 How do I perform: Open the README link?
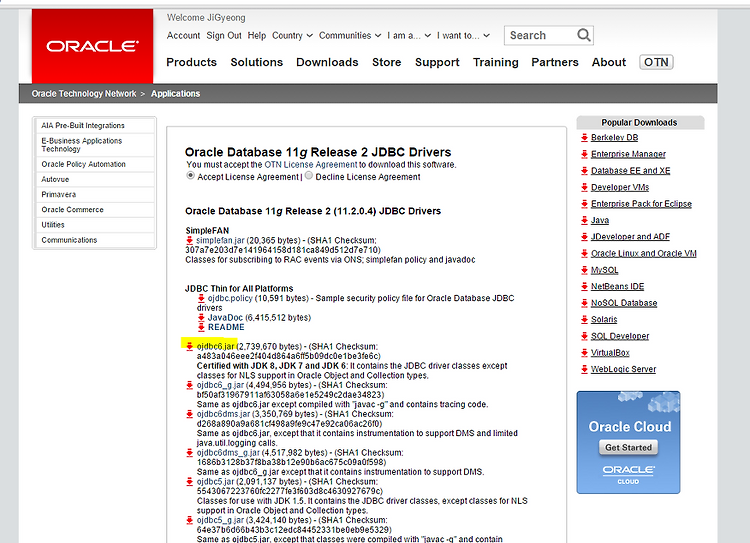[x=226, y=327]
